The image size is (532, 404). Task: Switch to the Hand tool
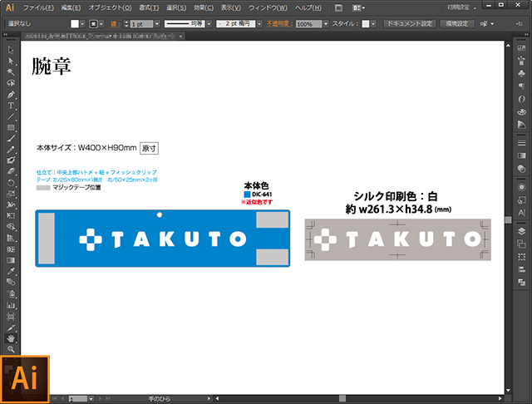pos(11,338)
